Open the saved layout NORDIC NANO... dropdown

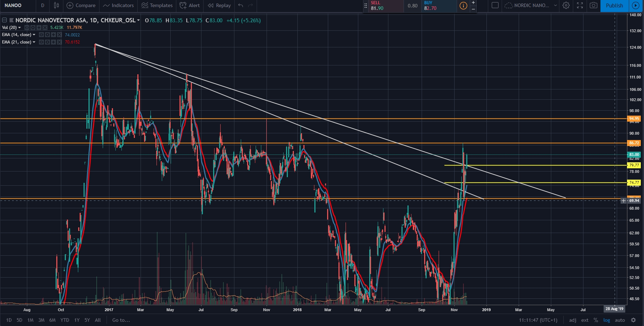531,5
